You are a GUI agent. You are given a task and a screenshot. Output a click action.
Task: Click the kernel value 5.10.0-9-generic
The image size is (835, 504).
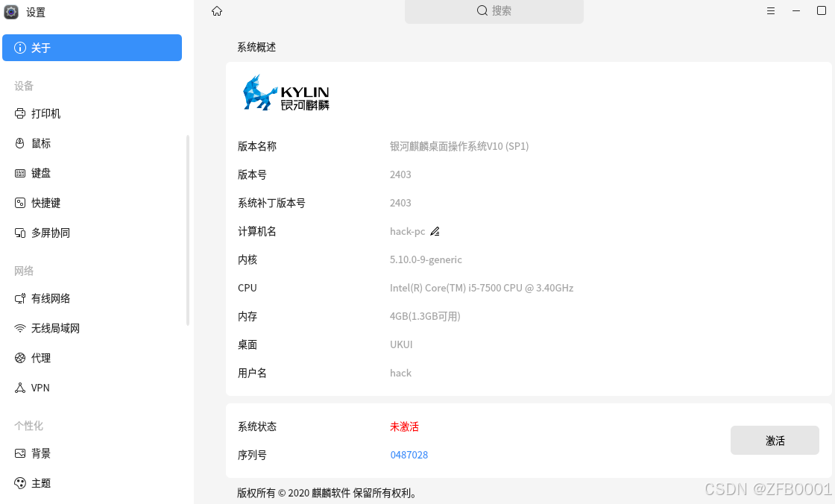(426, 259)
